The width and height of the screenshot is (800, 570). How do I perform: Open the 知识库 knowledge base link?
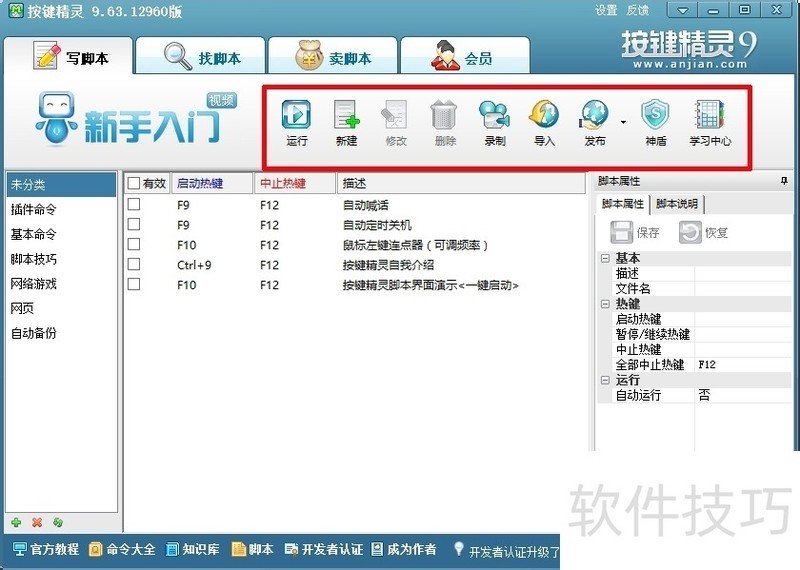coord(193,549)
